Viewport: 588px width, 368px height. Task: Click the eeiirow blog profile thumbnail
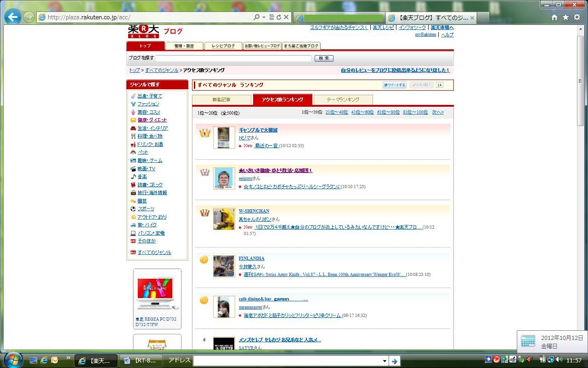pyautogui.click(x=224, y=178)
